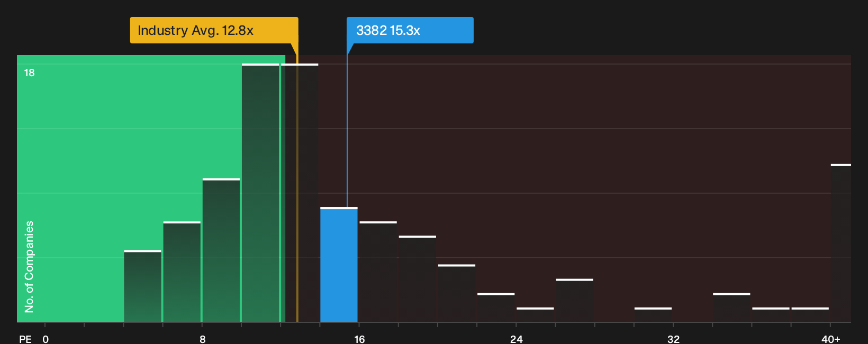Select the bar for PE 18 to 20
868x344 pixels.
[x=418, y=279]
